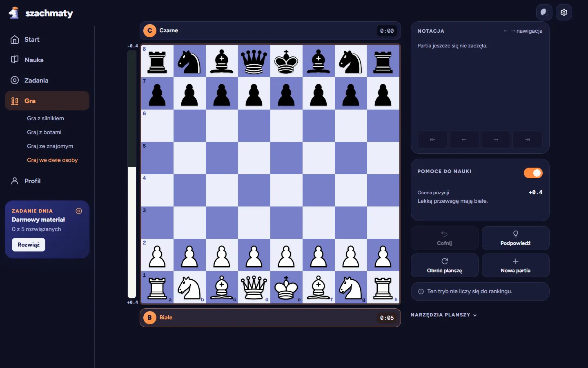Click the white clock showing 0:05
588x368 pixels.
pos(387,318)
